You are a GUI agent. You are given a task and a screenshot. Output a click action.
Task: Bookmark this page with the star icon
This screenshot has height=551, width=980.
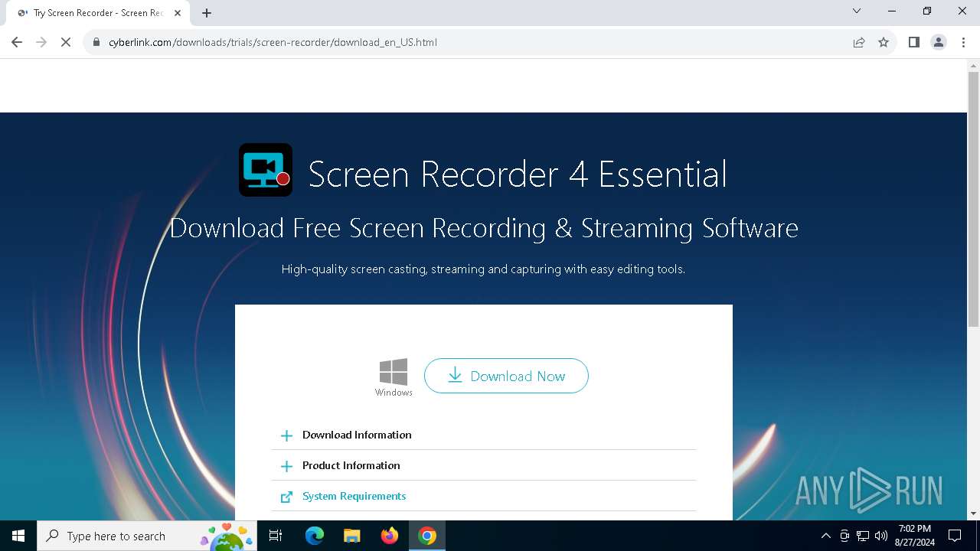pos(884,42)
